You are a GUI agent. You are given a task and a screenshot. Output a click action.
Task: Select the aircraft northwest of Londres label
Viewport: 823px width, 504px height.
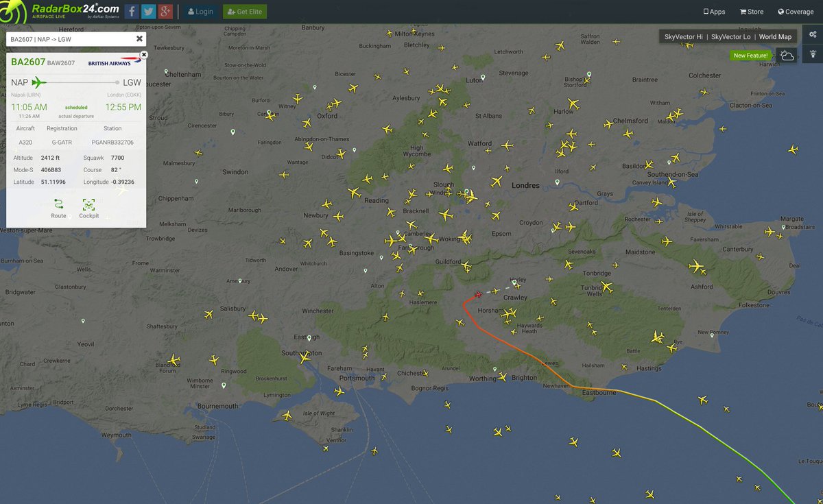(497, 182)
